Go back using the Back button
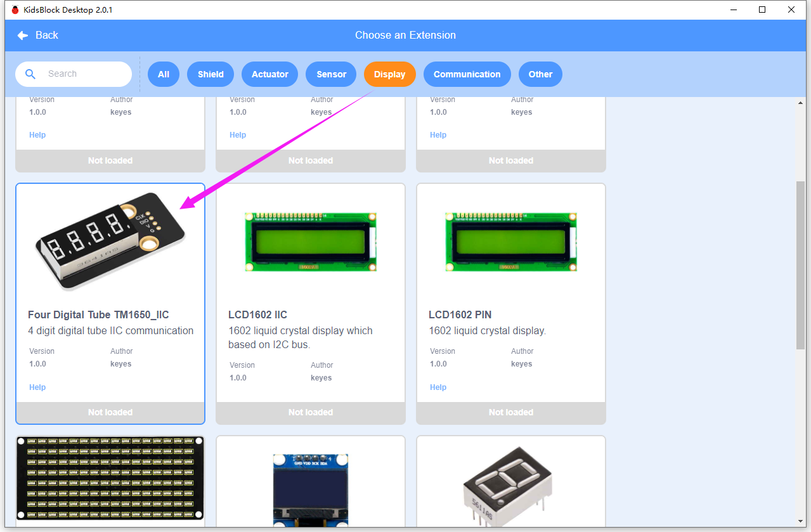Viewport: 811px width, 532px height. 38,36
